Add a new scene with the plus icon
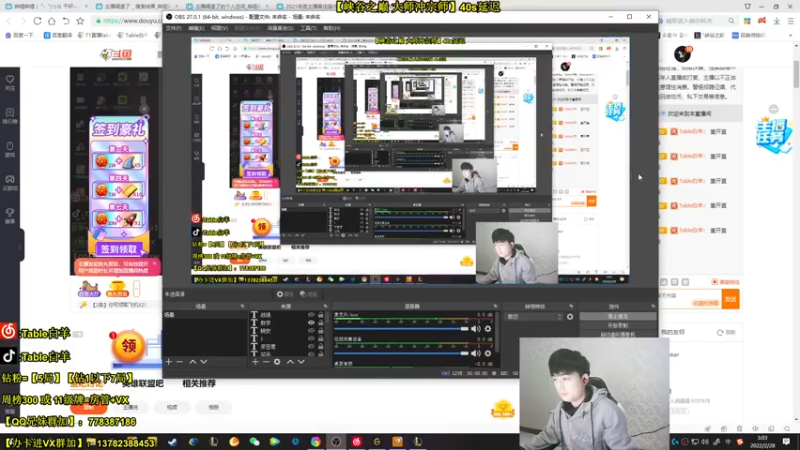 point(169,362)
